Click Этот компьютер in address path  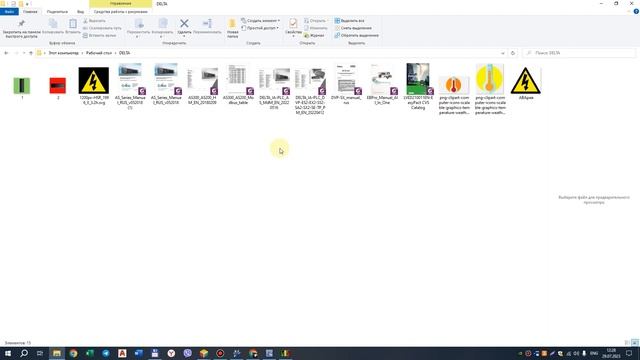click(x=63, y=53)
